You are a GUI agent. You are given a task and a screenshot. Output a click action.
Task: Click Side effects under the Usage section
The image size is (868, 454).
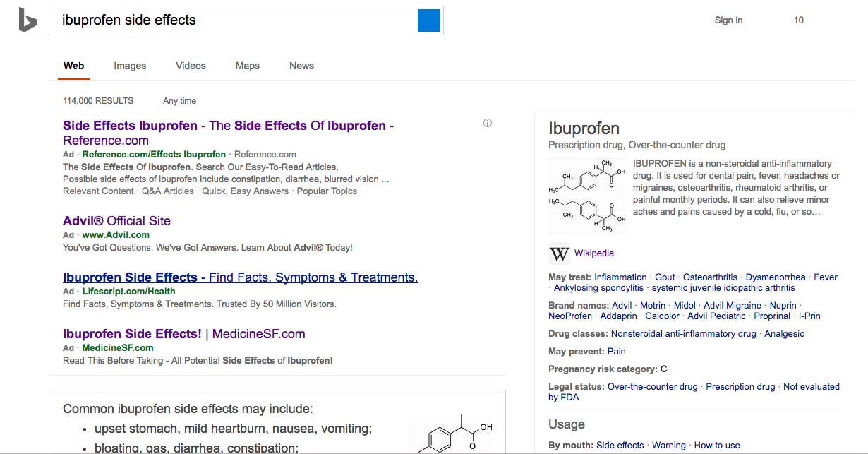click(620, 445)
